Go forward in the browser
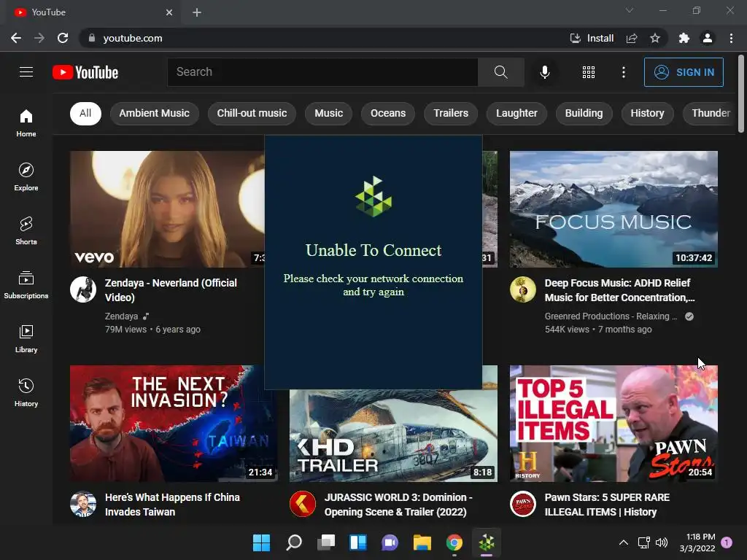This screenshot has height=560, width=747. point(39,38)
